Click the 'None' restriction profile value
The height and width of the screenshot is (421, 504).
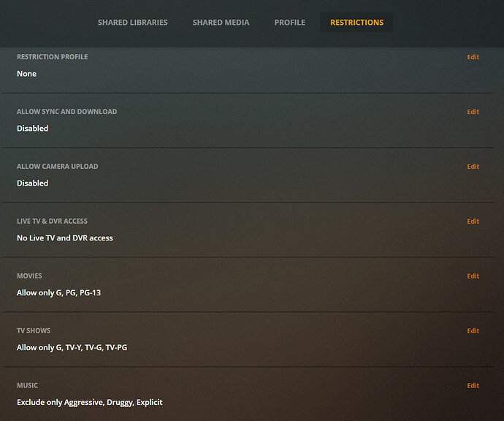coord(27,74)
